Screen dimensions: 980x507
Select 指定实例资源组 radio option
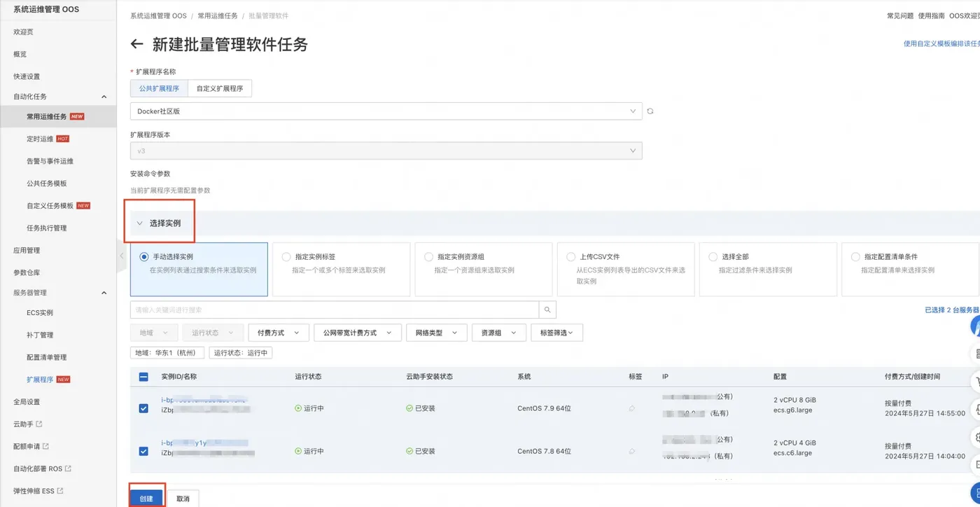coord(428,257)
